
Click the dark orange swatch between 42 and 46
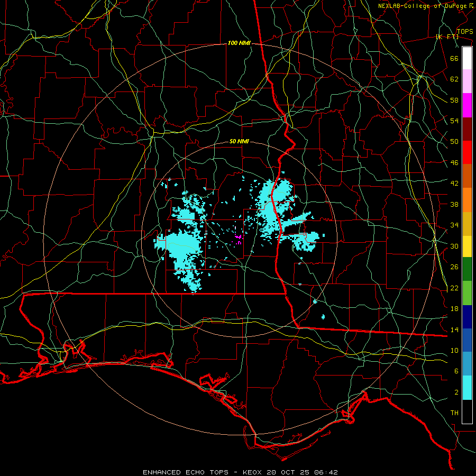pyautogui.click(x=467, y=176)
